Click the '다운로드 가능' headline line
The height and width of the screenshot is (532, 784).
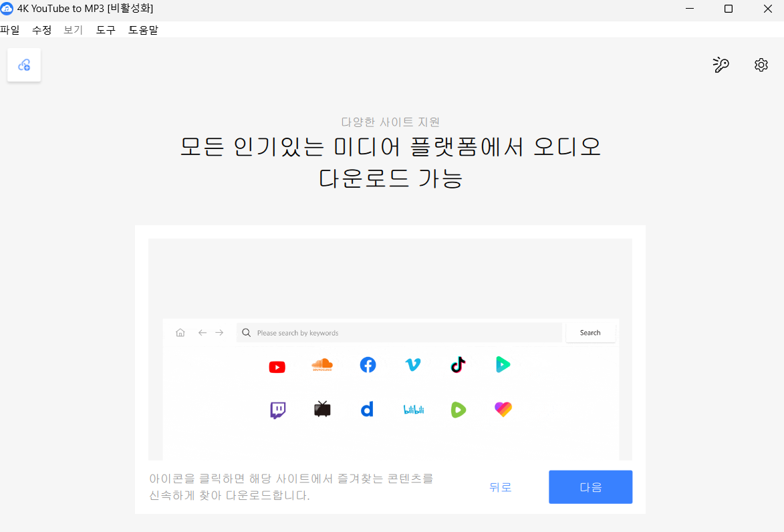coord(390,178)
